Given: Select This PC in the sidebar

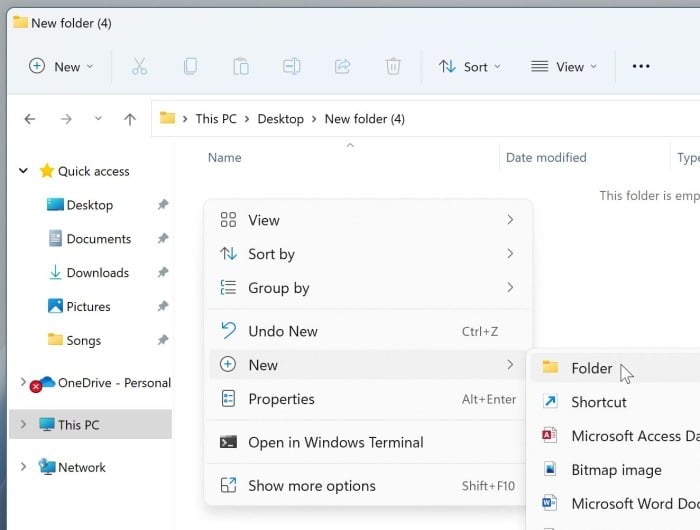Looking at the screenshot, I should (90, 424).
